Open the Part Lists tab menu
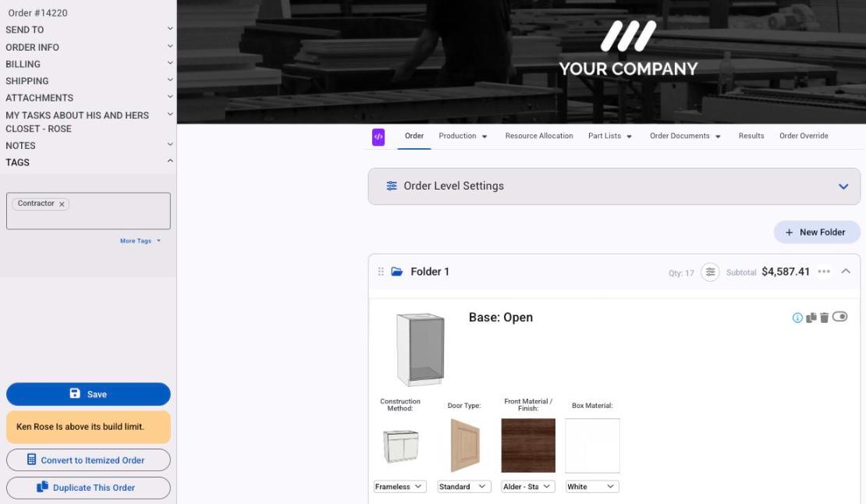 click(610, 136)
